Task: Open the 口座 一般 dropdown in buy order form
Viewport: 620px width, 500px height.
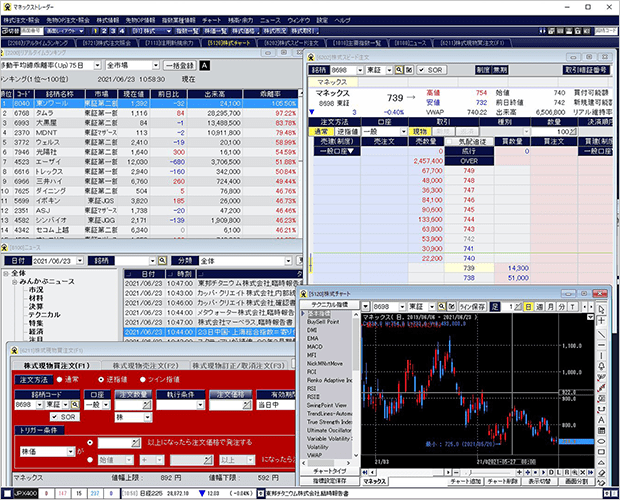Action: pos(106,405)
